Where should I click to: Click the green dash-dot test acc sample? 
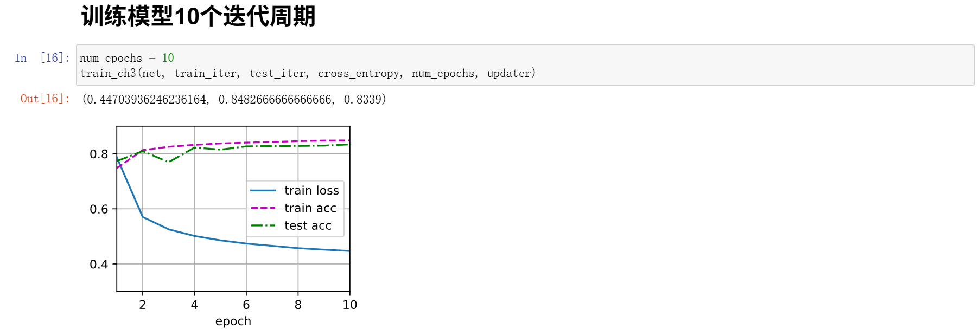point(263,225)
